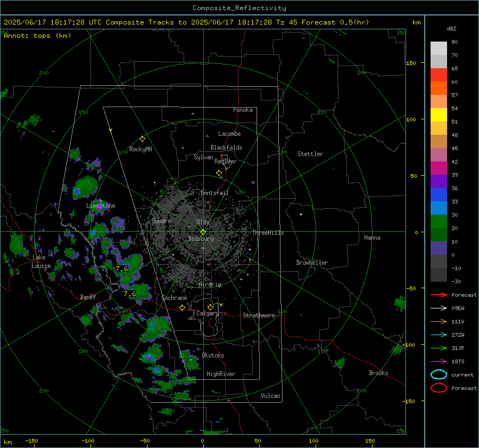Click the Banff label
The image size is (479, 448).
coord(88,297)
